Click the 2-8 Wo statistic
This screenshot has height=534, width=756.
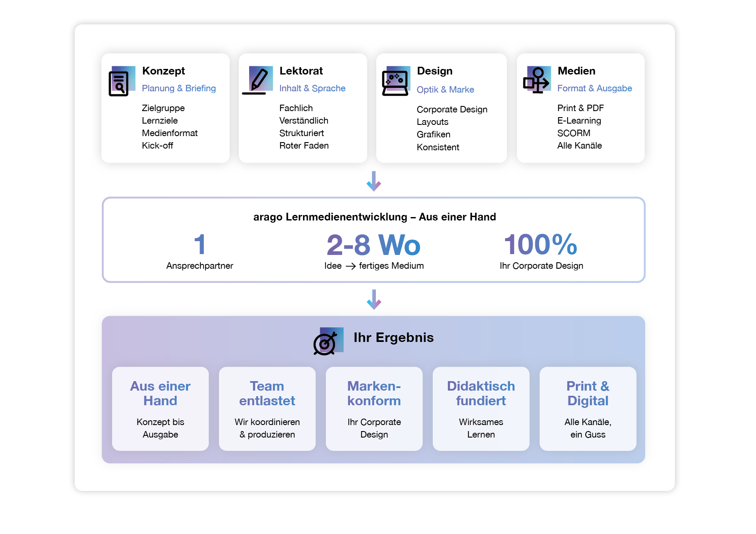click(374, 245)
